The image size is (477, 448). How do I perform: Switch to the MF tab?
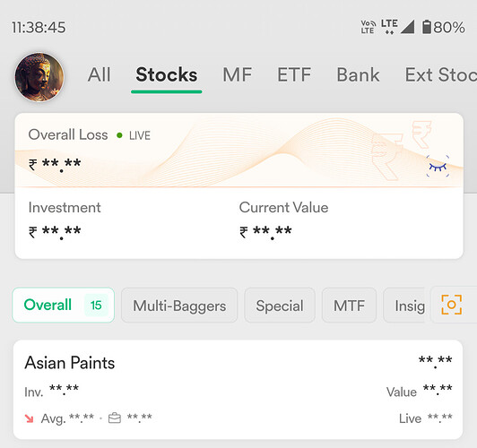[x=238, y=75]
